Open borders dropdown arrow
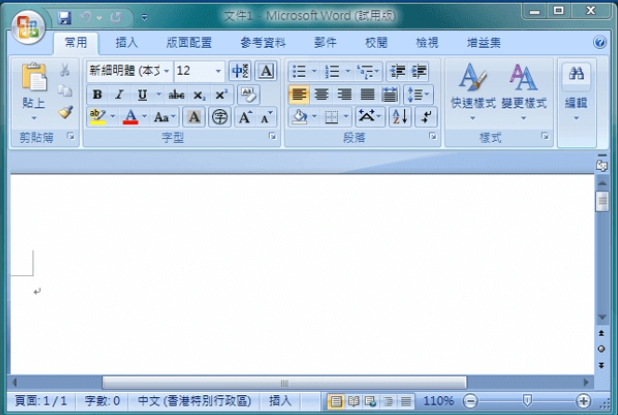This screenshot has height=415, width=618. click(x=346, y=117)
